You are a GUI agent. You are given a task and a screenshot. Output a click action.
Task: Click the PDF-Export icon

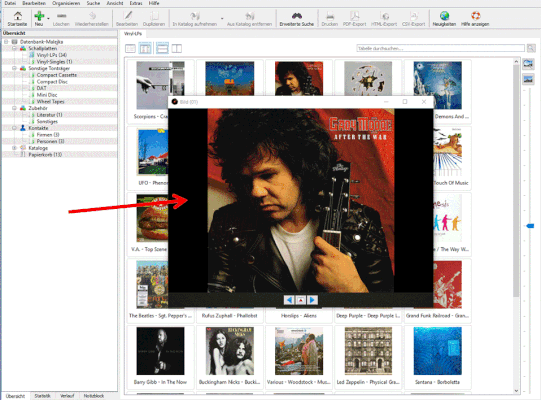pyautogui.click(x=354, y=16)
